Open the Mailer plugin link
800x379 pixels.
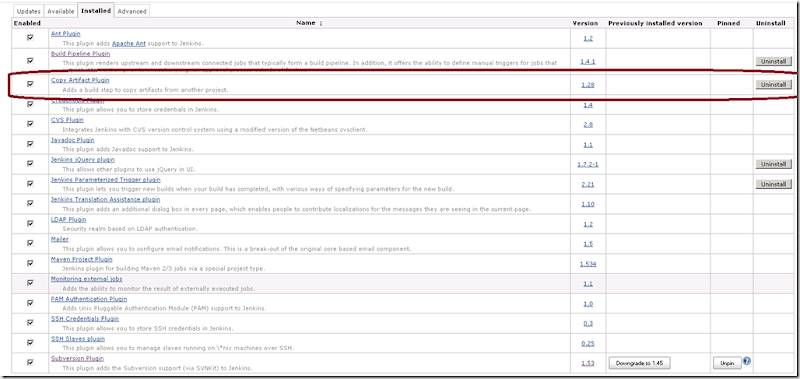tap(60, 239)
